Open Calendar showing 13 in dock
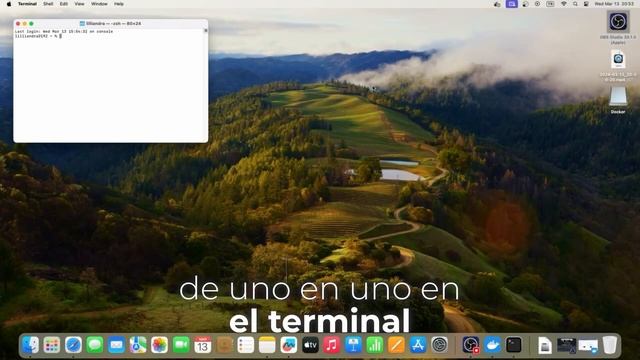Image resolution: width=640 pixels, height=360 pixels. coord(202,345)
